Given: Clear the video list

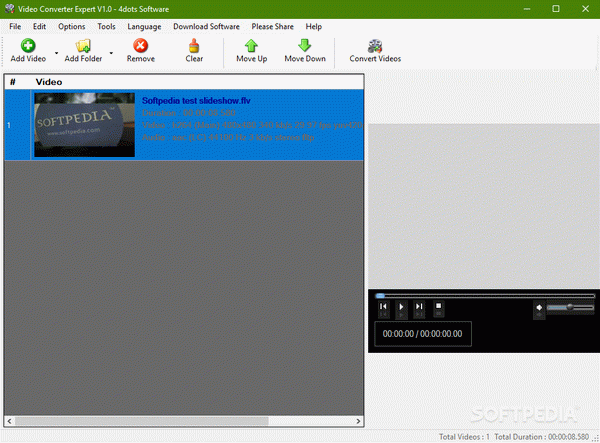Looking at the screenshot, I should tap(194, 51).
